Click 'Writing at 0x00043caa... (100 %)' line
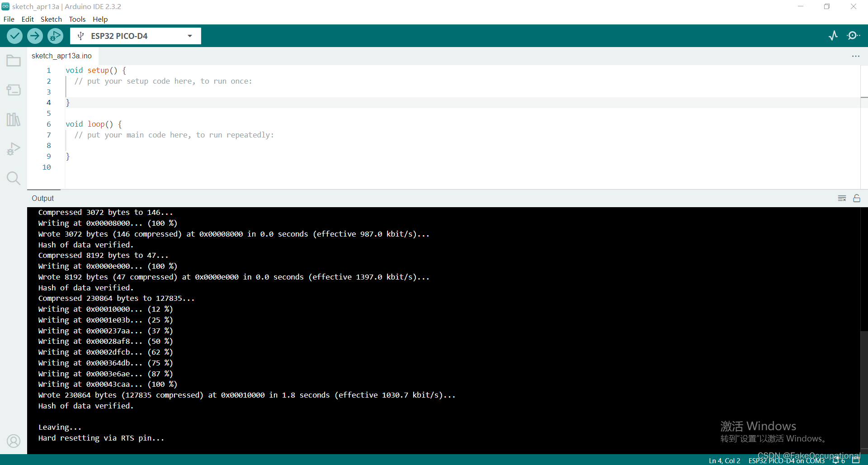 coord(108,384)
